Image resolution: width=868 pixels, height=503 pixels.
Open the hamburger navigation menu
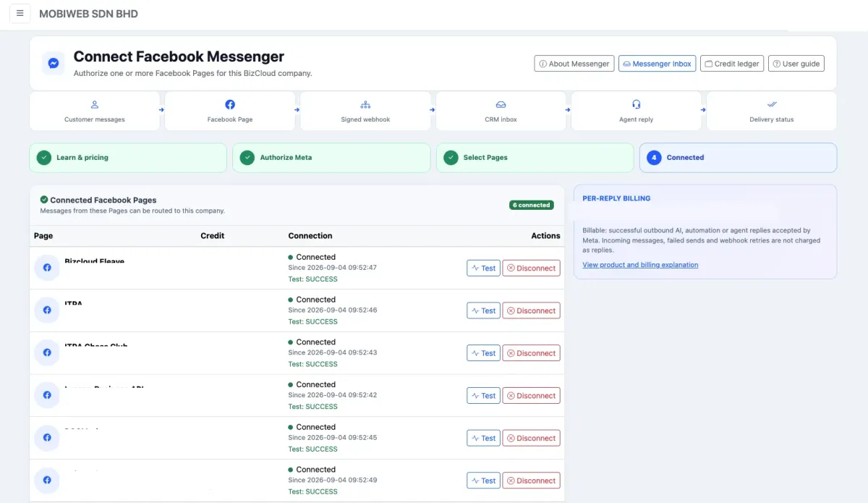tap(20, 13)
